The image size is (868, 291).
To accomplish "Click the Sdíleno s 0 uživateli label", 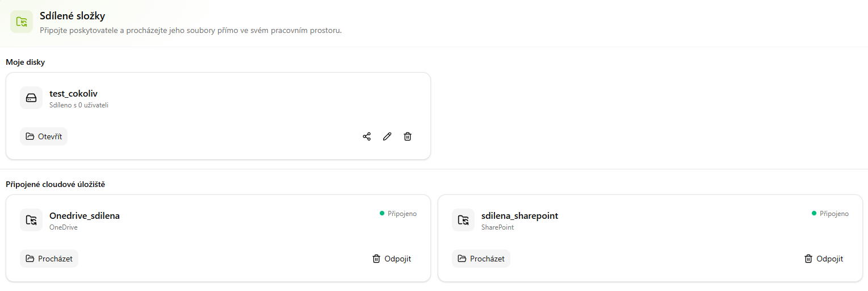I will coord(79,105).
